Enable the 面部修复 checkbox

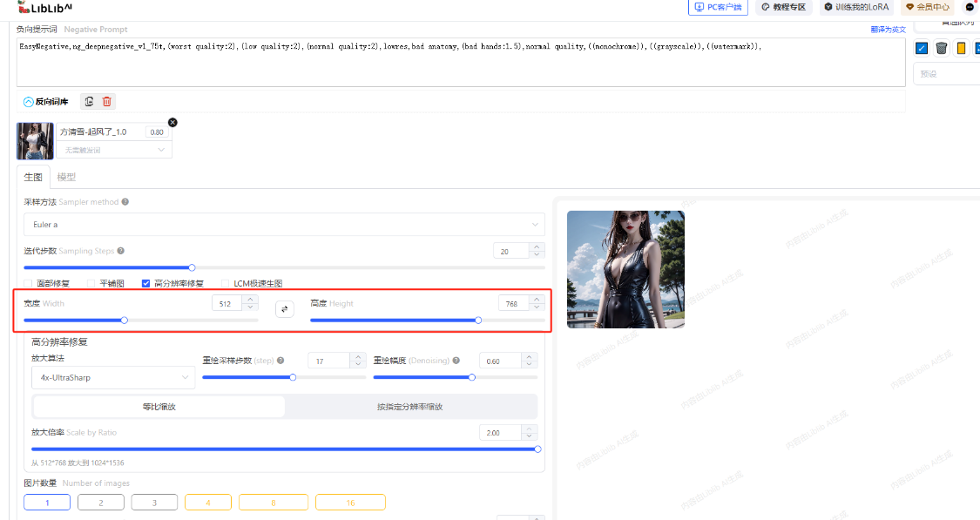(29, 284)
